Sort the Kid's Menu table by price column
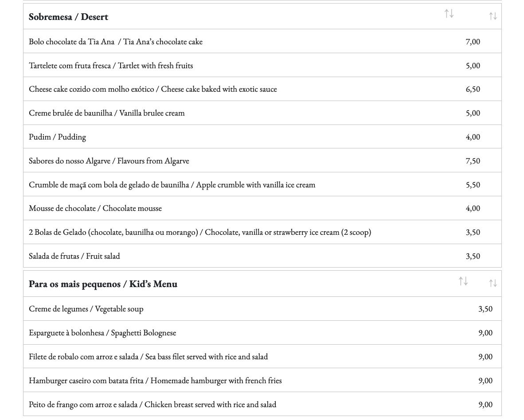Viewport: 524px width, 420px height. coord(493,284)
